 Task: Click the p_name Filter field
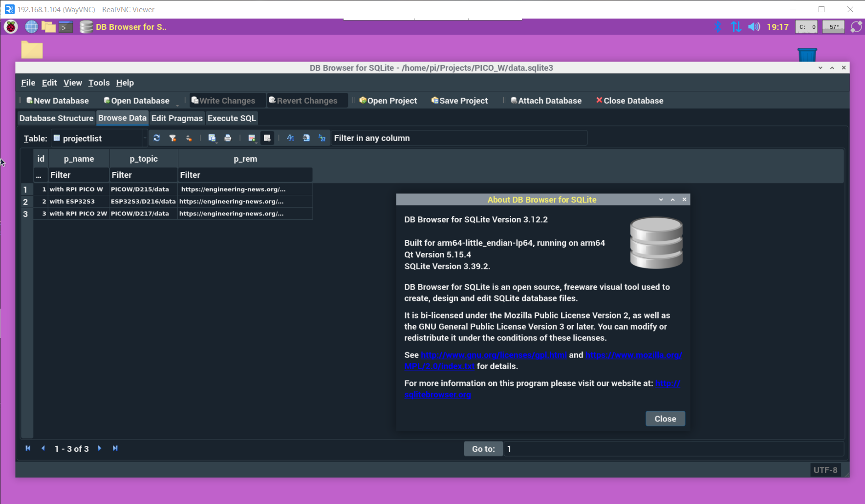click(78, 175)
